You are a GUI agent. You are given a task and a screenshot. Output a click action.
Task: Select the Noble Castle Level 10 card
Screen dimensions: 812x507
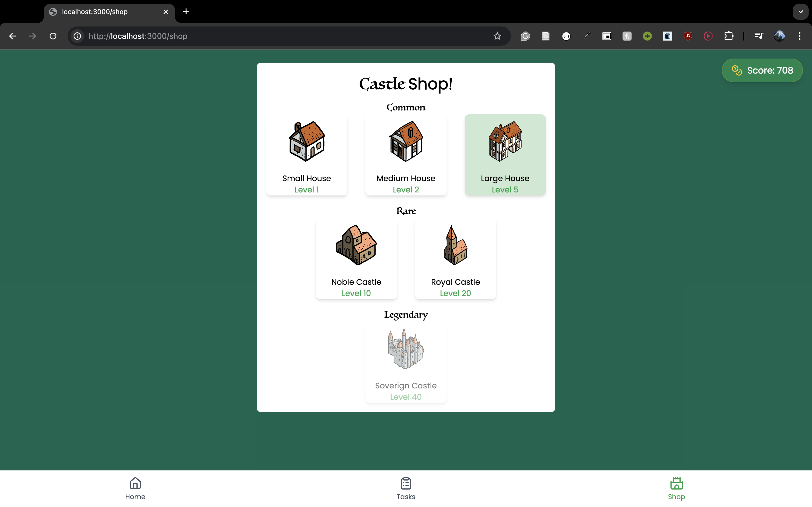pos(356,259)
